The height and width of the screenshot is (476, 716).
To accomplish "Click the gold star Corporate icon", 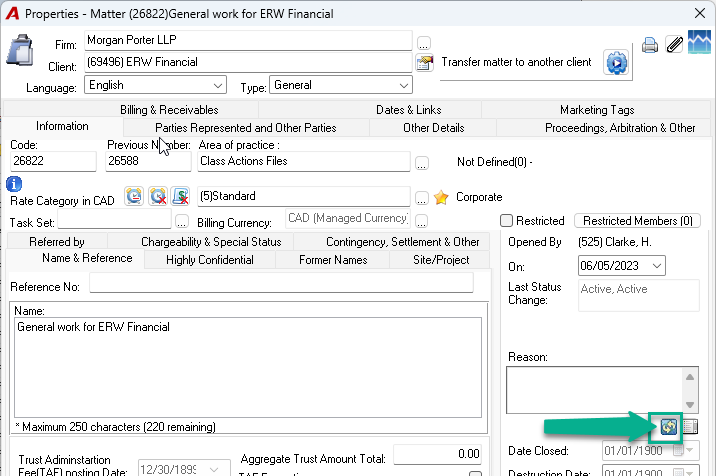I will point(441,197).
